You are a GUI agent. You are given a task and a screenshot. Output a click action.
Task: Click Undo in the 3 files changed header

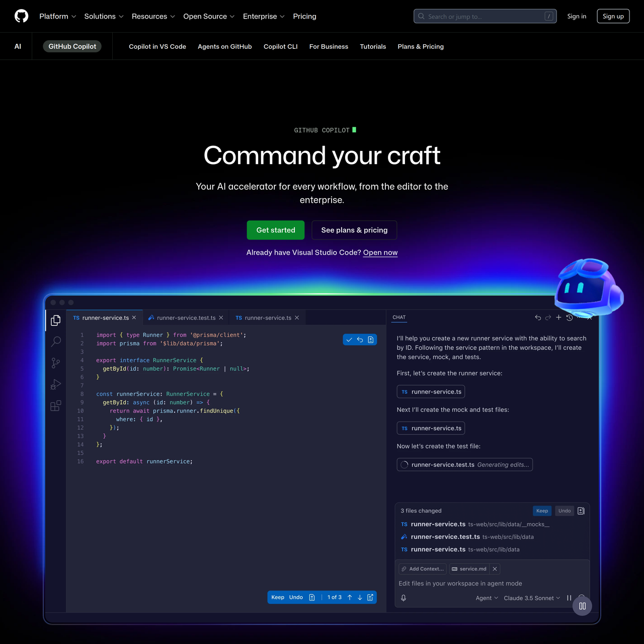click(x=565, y=511)
